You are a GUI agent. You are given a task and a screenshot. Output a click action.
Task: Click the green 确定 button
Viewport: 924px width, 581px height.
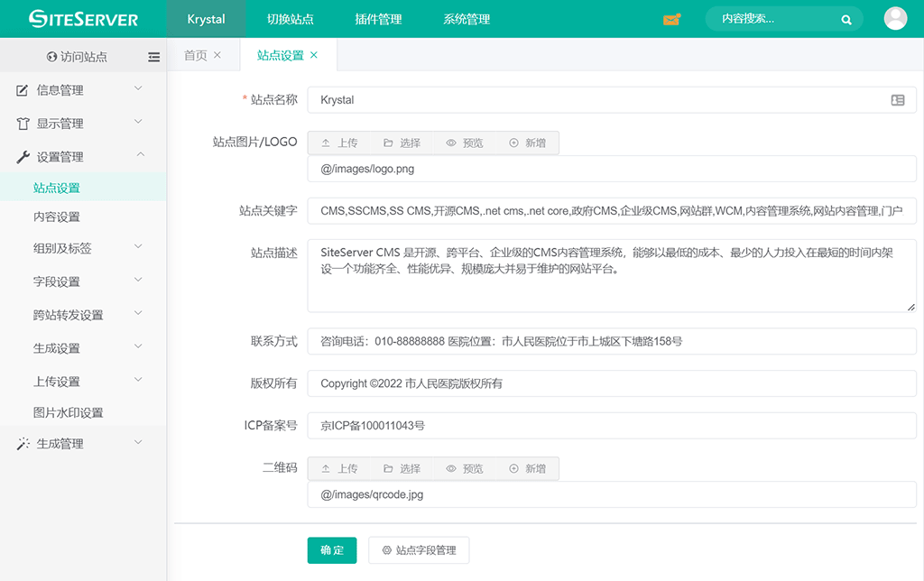pyautogui.click(x=332, y=550)
